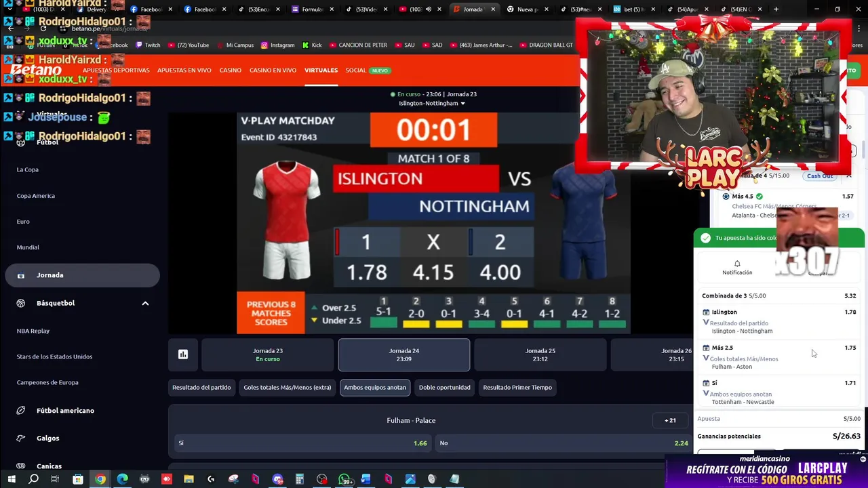Open the Photos app in the taskbar
This screenshot has width=868, height=488.
point(410,479)
